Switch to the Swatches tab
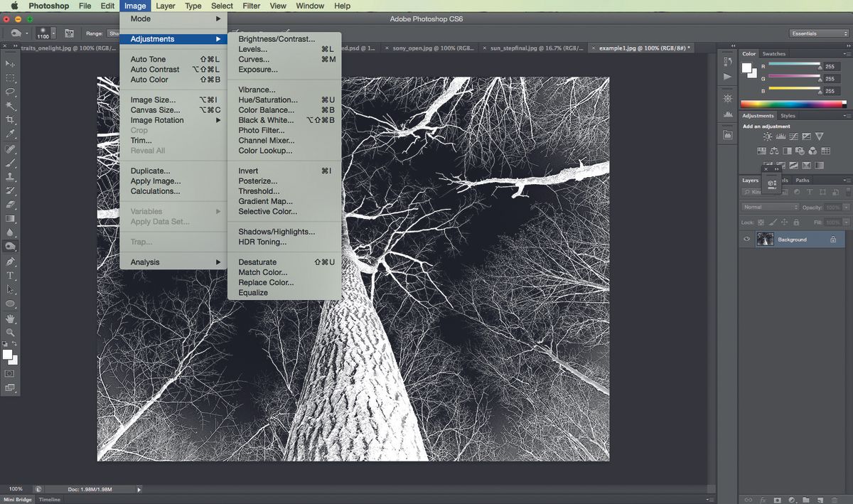The height and width of the screenshot is (504, 853). pos(773,54)
